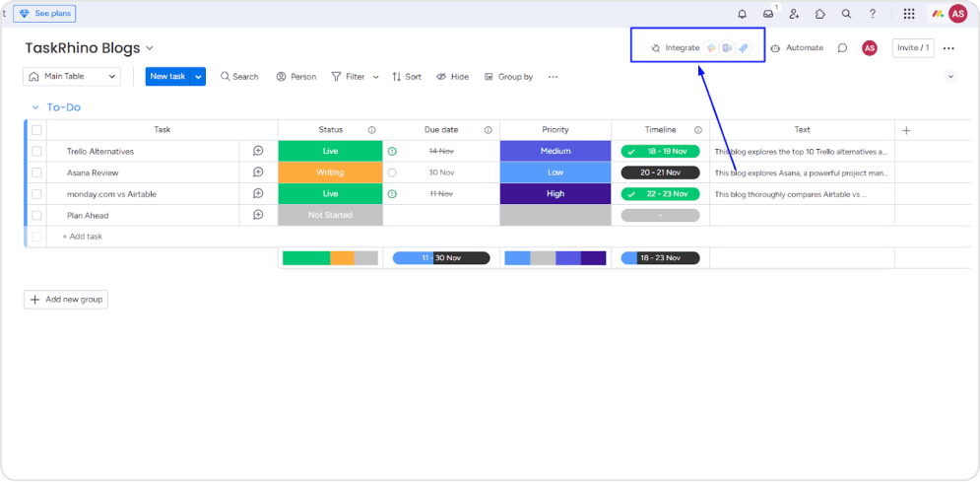Click the Slack integration icon
The image size is (980, 482).
coord(711,47)
